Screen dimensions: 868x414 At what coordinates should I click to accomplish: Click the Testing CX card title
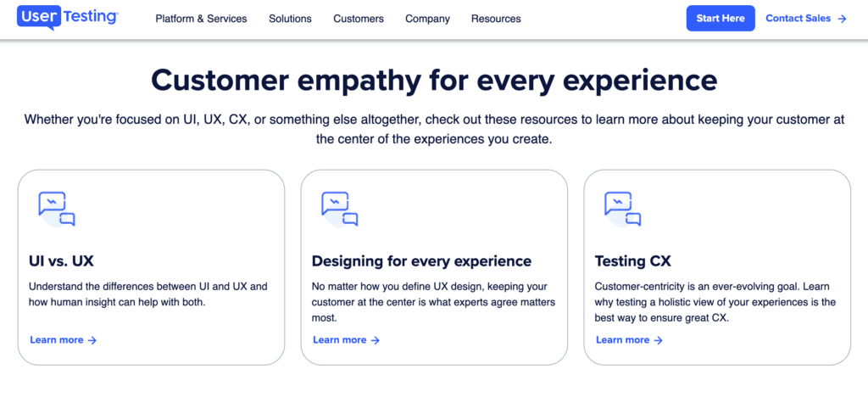(632, 261)
